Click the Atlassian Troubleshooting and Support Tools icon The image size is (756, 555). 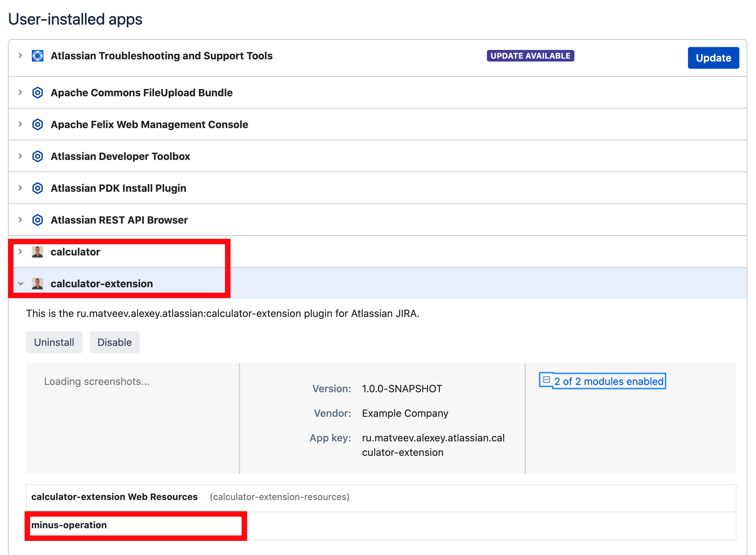(38, 56)
